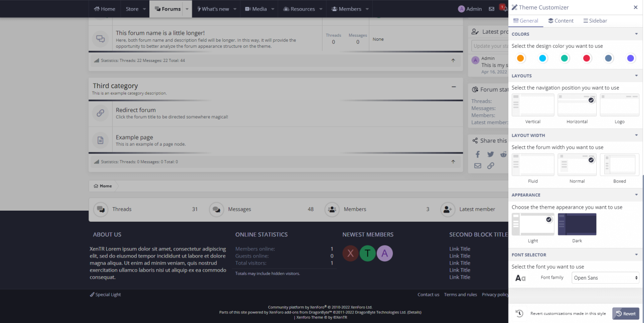Choose the Boxed layout width option
This screenshot has width=644, height=323.
pyautogui.click(x=619, y=164)
